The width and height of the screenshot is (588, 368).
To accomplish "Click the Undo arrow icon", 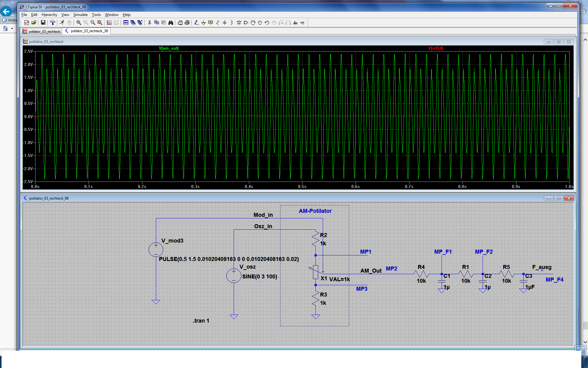I will (x=267, y=23).
